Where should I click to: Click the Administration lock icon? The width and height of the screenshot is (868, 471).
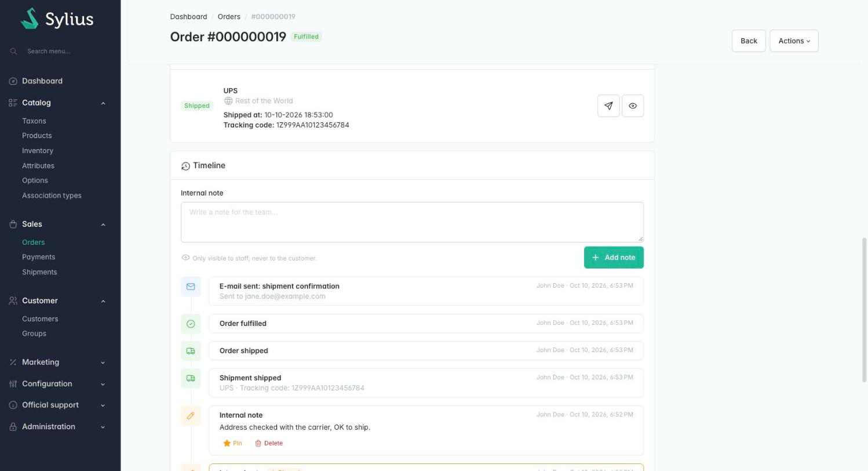point(13,427)
